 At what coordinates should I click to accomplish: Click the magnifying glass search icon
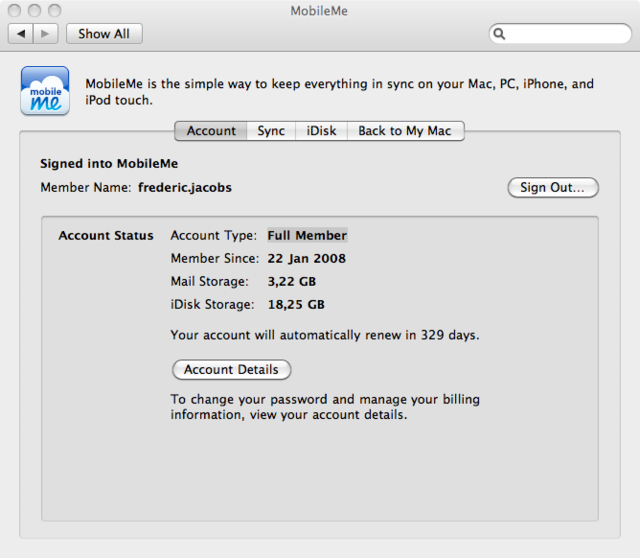coord(501,34)
